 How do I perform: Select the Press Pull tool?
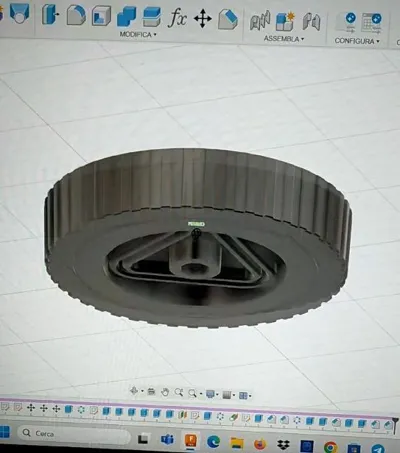[x=50, y=14]
